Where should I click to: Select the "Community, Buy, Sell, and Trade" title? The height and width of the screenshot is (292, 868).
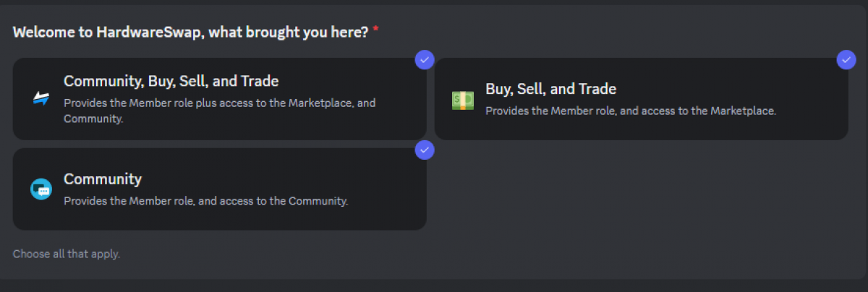click(x=171, y=81)
